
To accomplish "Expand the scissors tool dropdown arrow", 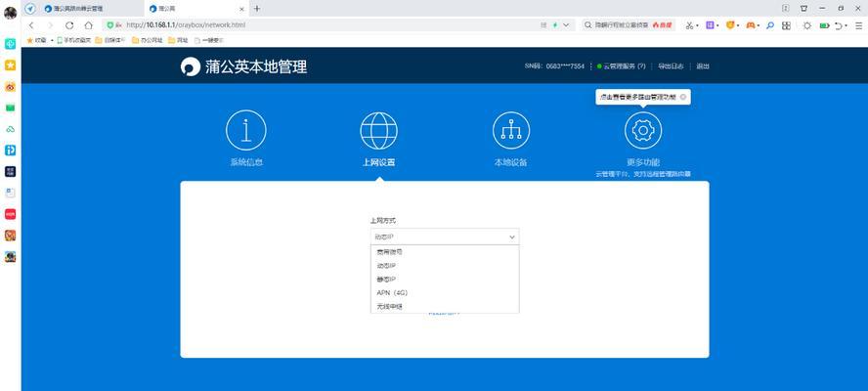I will 698,26.
